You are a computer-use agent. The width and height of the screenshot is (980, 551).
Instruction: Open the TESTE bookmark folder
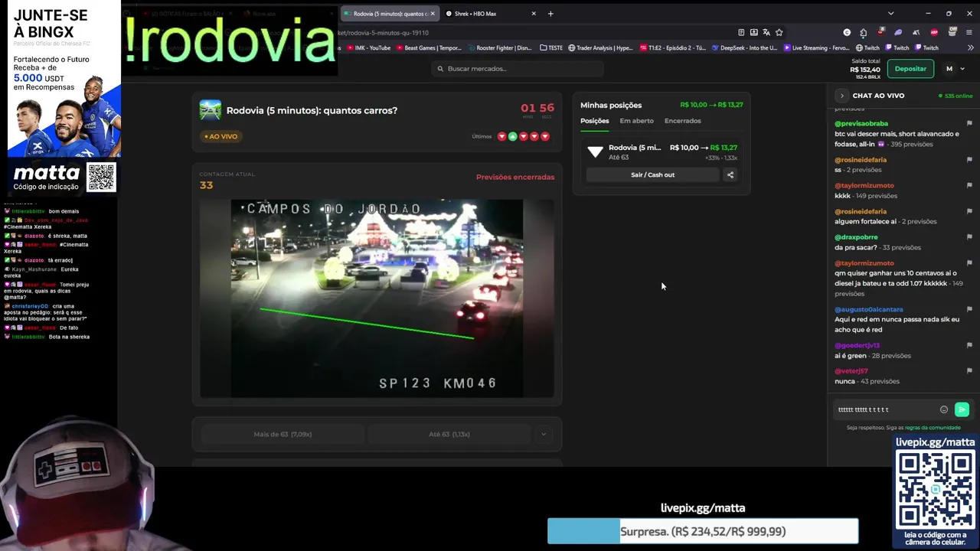click(551, 47)
